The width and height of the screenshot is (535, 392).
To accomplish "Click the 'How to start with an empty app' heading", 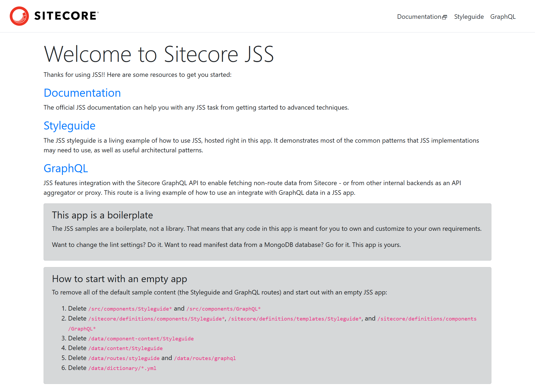I will (x=119, y=279).
